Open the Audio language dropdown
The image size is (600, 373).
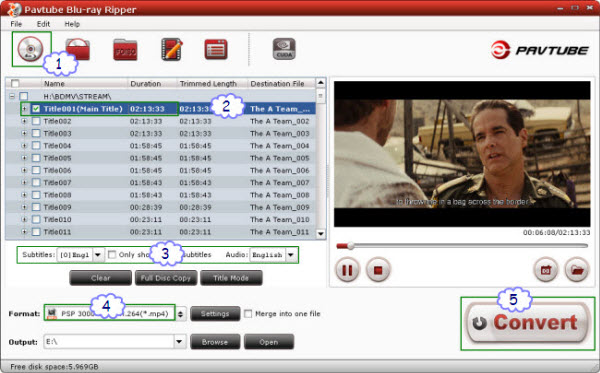point(291,255)
